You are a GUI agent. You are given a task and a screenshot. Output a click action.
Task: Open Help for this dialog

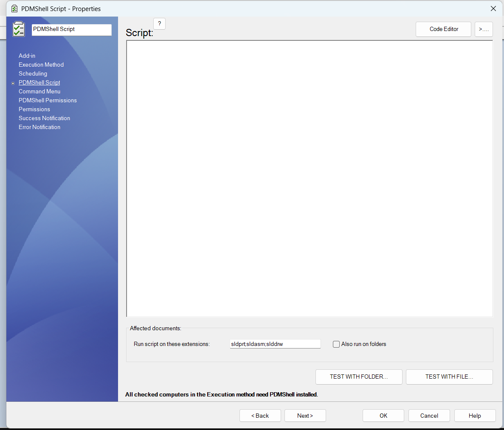coord(475,416)
